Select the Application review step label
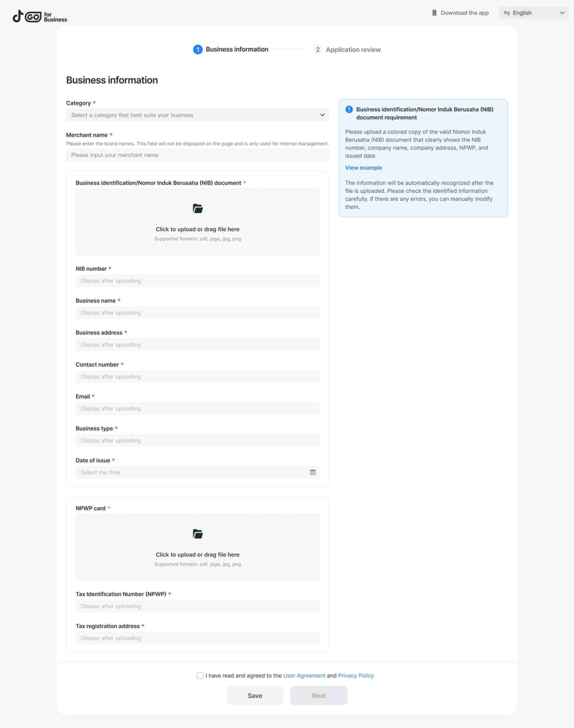Image resolution: width=574 pixels, height=728 pixels. (353, 50)
